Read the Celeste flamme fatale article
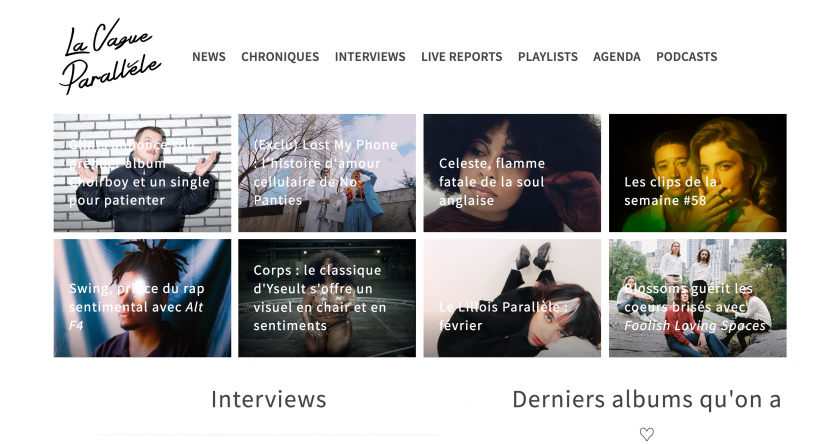840x444 pixels. pyautogui.click(x=512, y=172)
